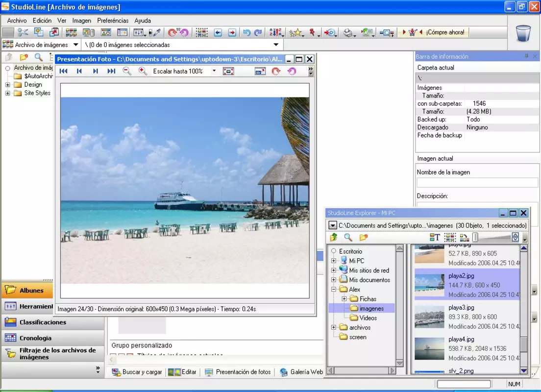
Task: Jump to last image in Presentación Foto
Action: (x=111, y=71)
